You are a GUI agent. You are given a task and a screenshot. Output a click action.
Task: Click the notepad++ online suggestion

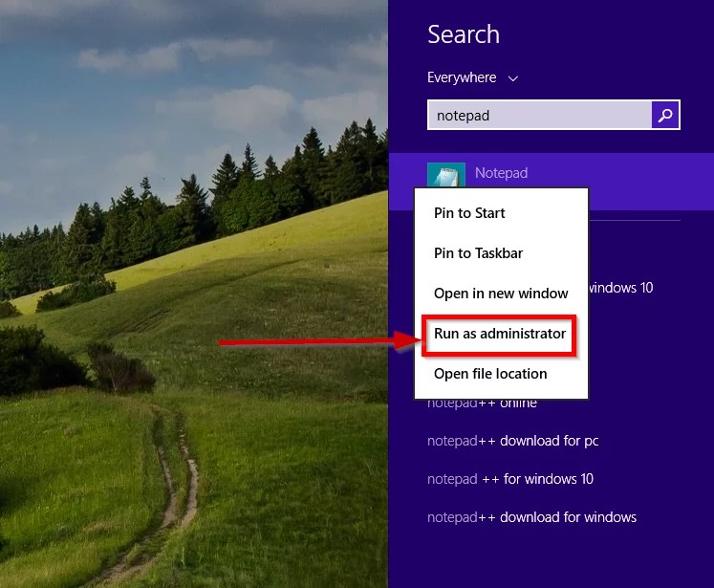(482, 403)
